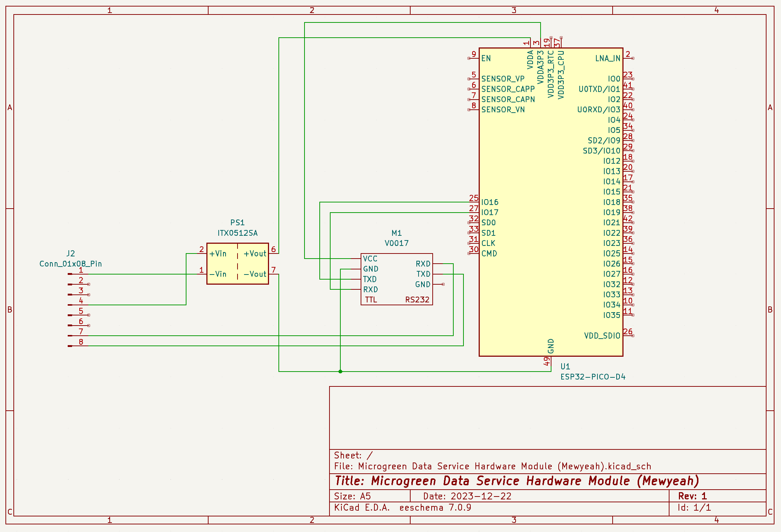Image resolution: width=781 pixels, height=532 pixels.
Task: Select the IO17 pin on U1
Action: [x=490, y=212]
